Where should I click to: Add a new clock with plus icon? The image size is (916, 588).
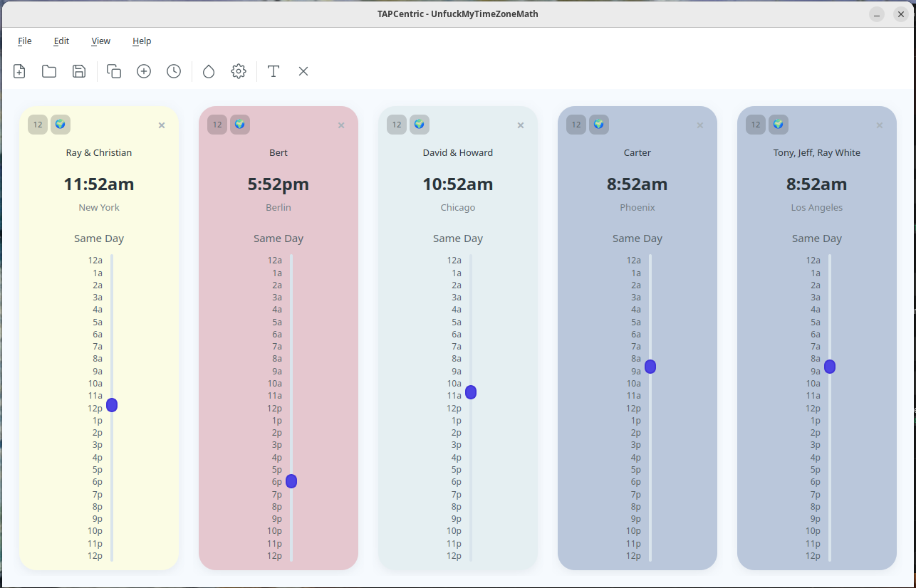[x=144, y=71]
